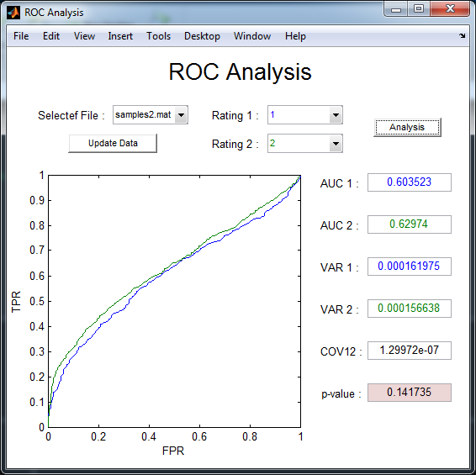The image size is (476, 475).
Task: Open the File menu
Action: (x=21, y=36)
